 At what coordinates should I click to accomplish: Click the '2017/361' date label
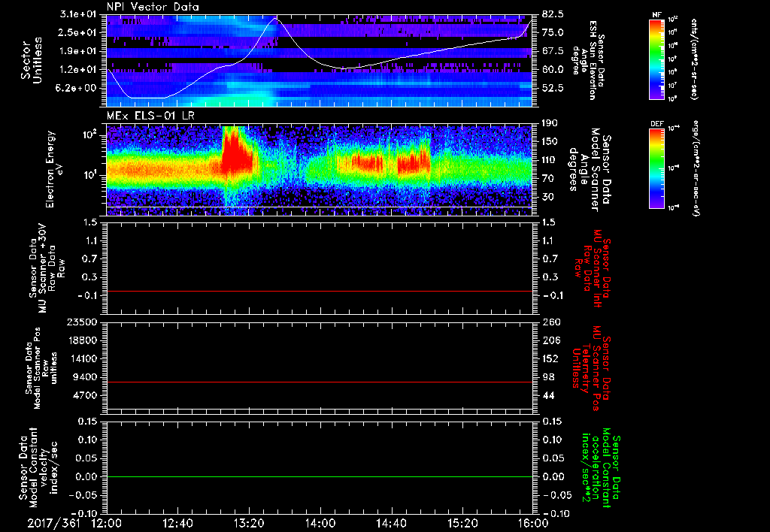(x=53, y=523)
